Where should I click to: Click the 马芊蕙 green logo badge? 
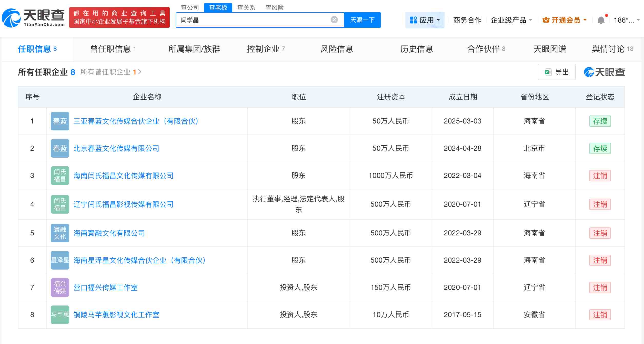point(60,315)
